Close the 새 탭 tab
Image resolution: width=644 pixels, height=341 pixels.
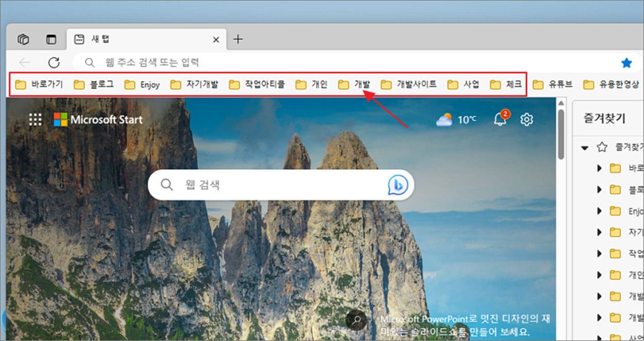coord(216,39)
